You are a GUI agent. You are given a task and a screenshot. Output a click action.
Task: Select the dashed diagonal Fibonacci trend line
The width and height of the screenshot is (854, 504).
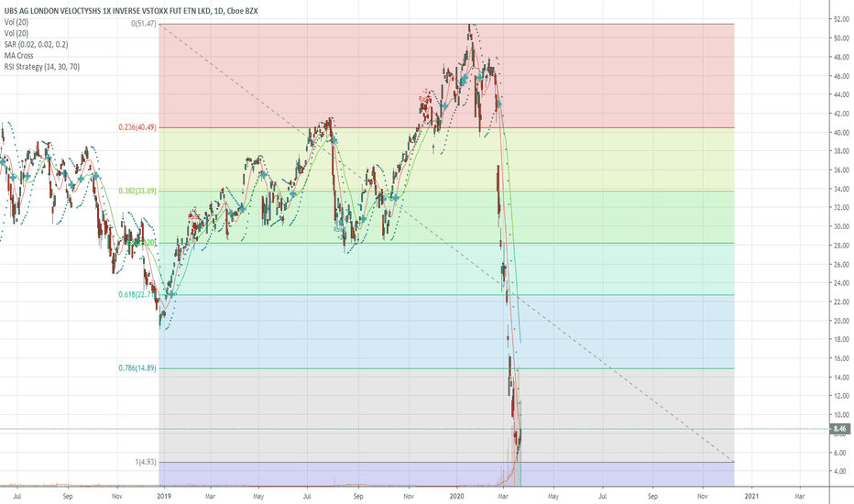pos(446,244)
